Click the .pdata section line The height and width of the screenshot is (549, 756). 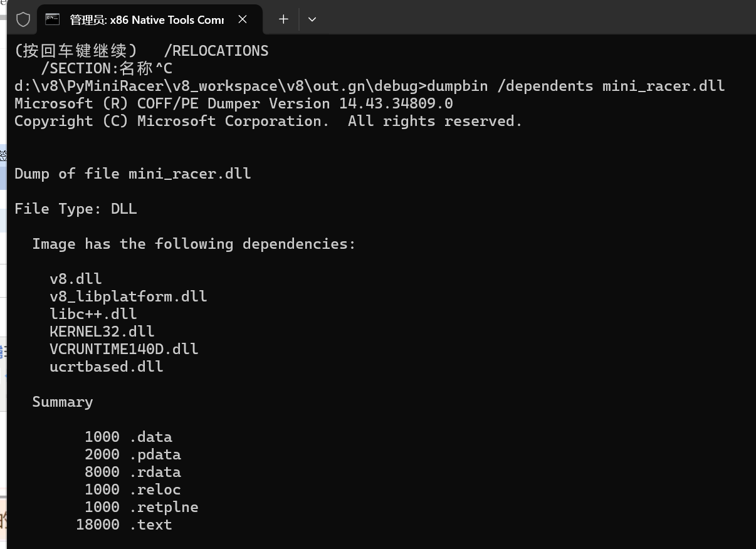click(x=133, y=454)
